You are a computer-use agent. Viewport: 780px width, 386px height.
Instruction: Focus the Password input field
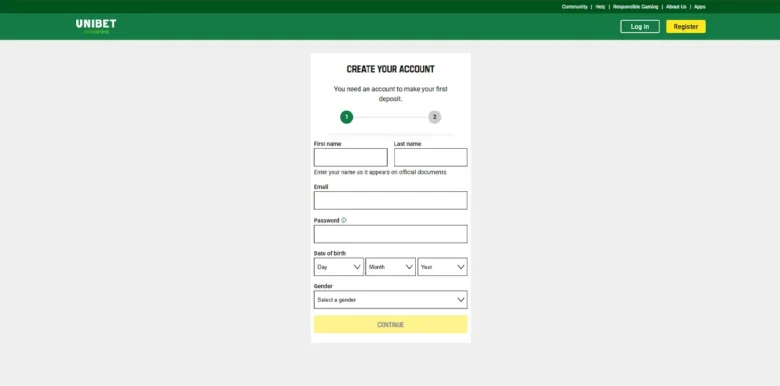tap(390, 234)
